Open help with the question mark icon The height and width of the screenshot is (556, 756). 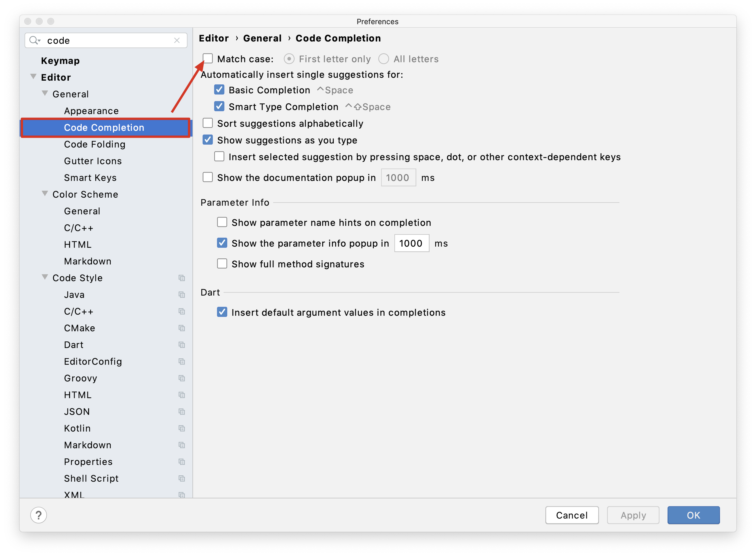click(x=39, y=515)
